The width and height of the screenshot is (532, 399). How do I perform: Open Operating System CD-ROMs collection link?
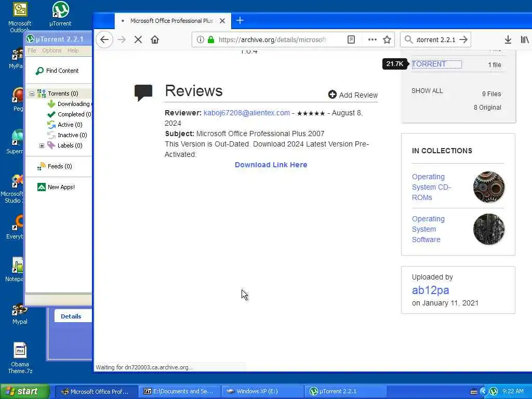point(431,187)
